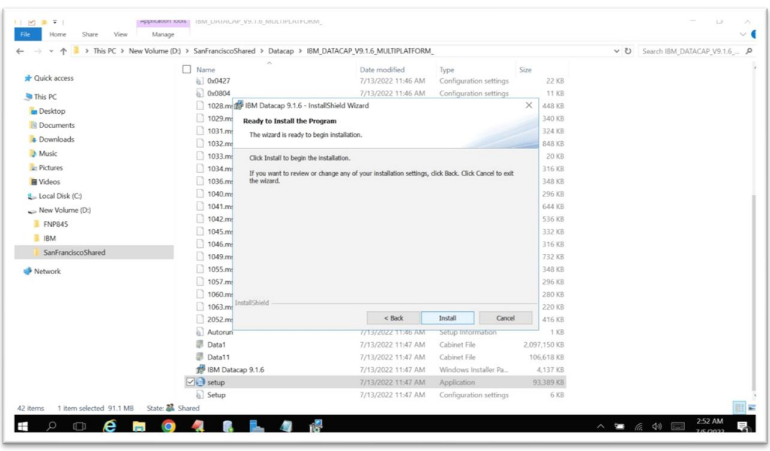Screen dimensions: 770x451
Task: Click the volume speaker tray icon
Action: (657, 426)
